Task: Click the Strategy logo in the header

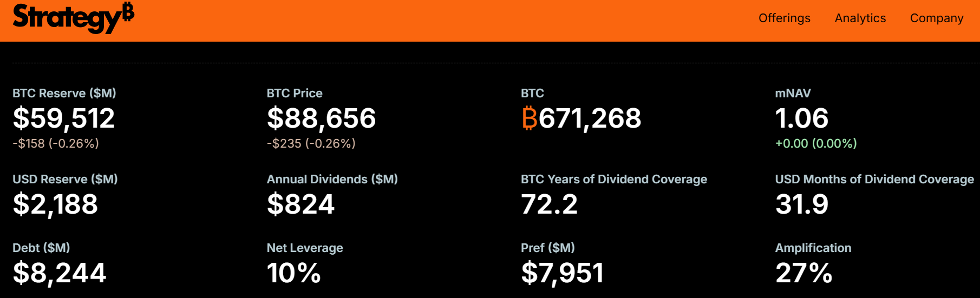Action: coord(73,17)
